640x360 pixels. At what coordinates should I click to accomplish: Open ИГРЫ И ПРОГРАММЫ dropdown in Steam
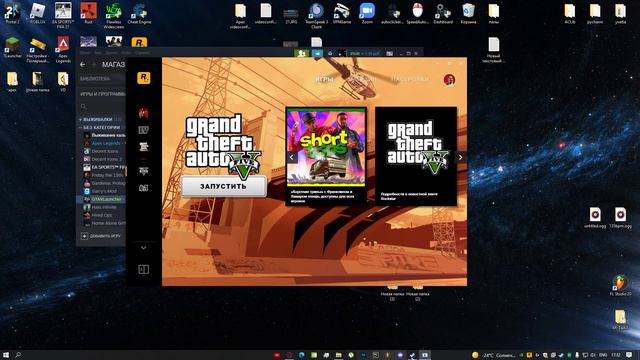pyautogui.click(x=102, y=94)
